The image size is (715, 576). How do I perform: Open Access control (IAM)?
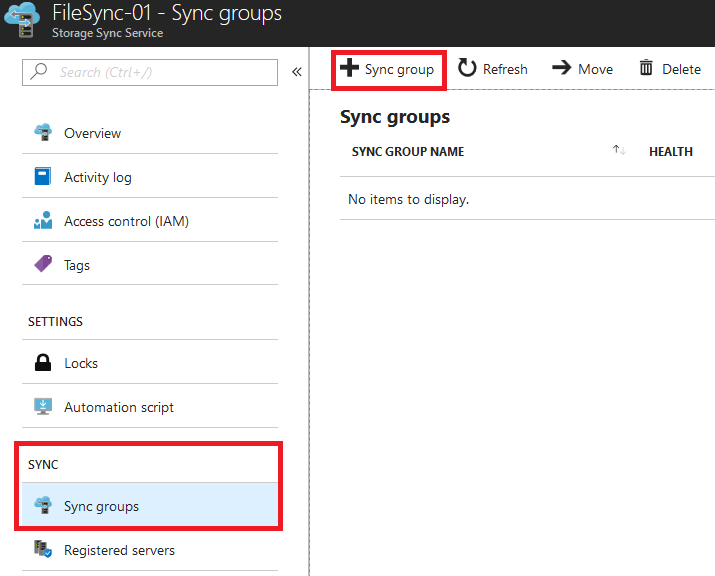click(x=150, y=221)
